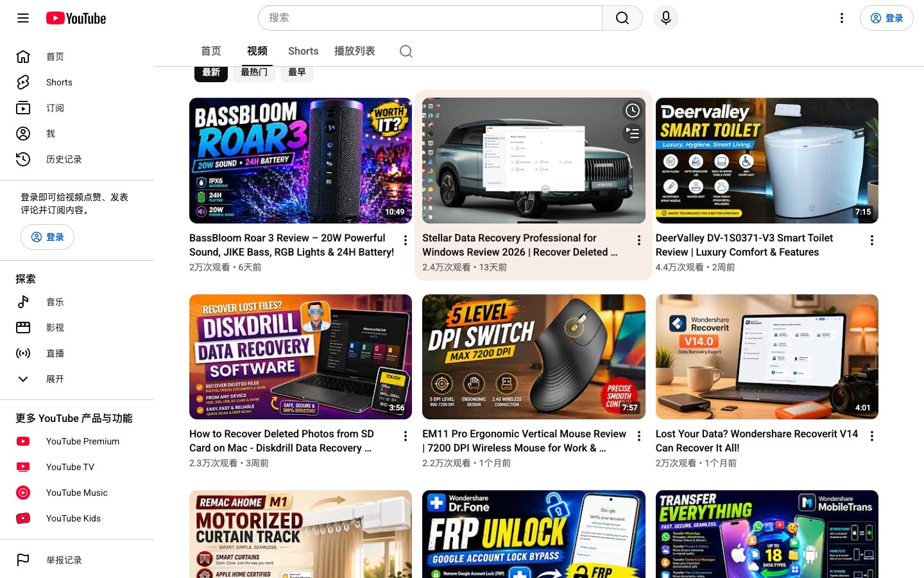Play the Stellar Data Recovery thumbnail
The height and width of the screenshot is (578, 924).
(534, 161)
